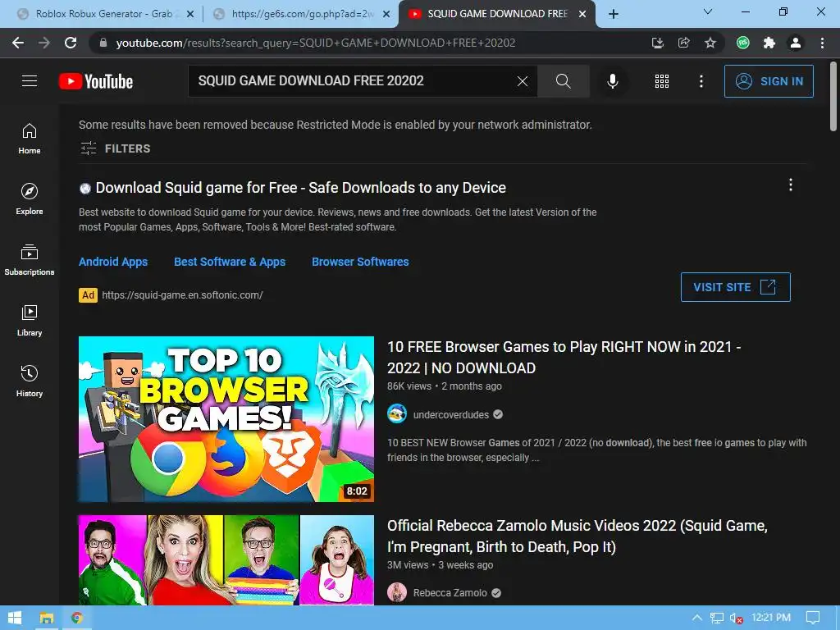
Task: Open the Rebecca Zamolo channel name
Action: (450, 592)
